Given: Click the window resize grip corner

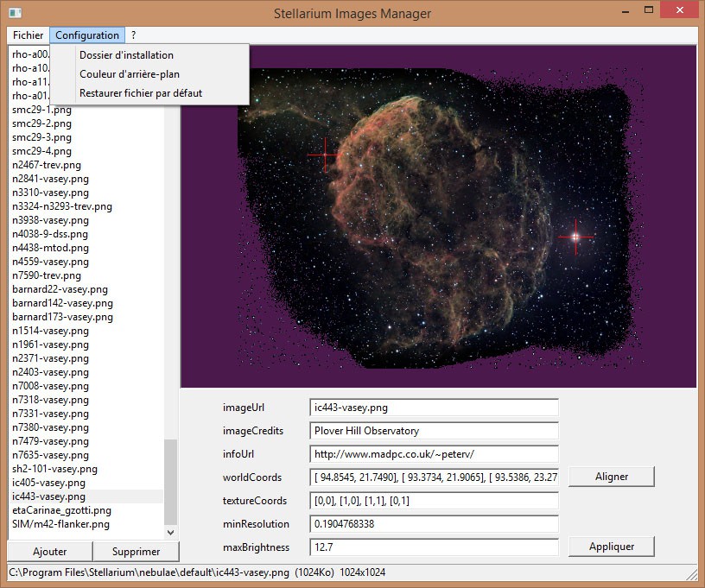Looking at the screenshot, I should coord(691,574).
